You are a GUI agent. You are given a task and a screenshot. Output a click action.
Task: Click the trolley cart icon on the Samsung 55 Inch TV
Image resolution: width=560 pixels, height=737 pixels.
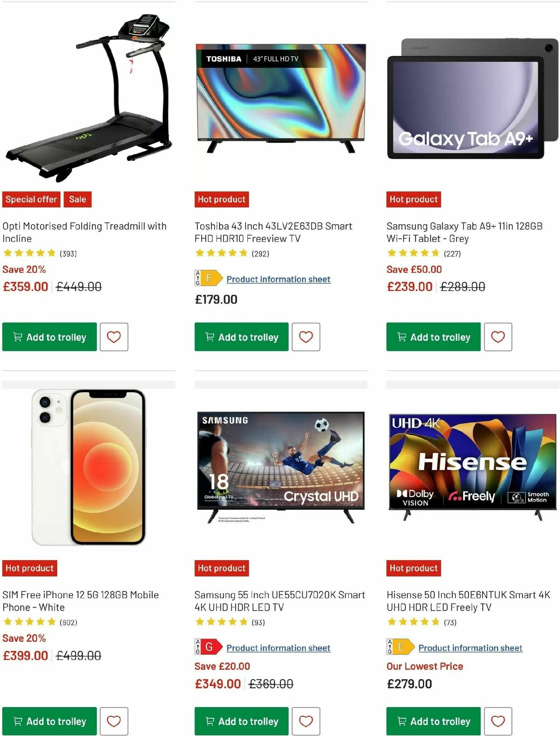(x=210, y=721)
